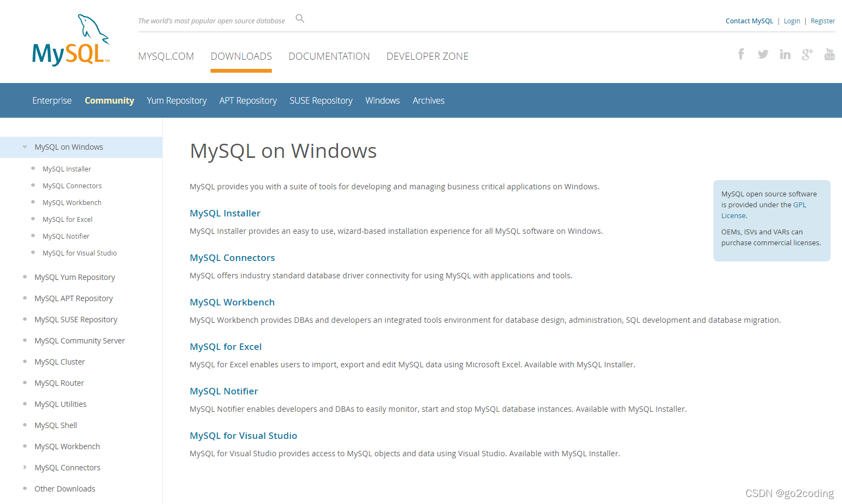
Task: Open the top-level MySQL Workbench sidebar item
Action: point(67,446)
